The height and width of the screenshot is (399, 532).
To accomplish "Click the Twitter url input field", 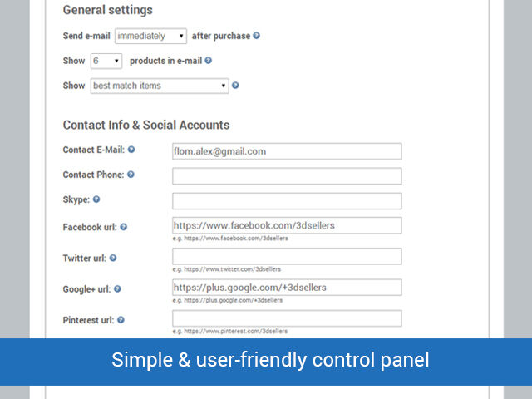I will coord(287,256).
